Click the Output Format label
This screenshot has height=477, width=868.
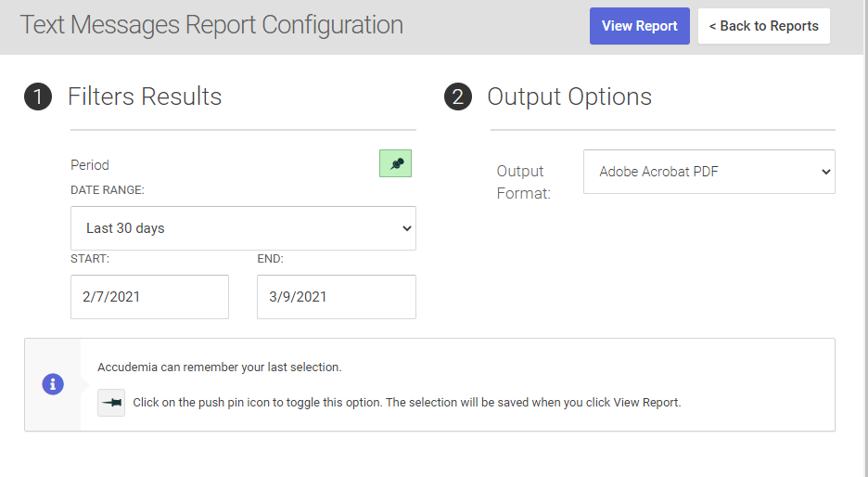[524, 182]
